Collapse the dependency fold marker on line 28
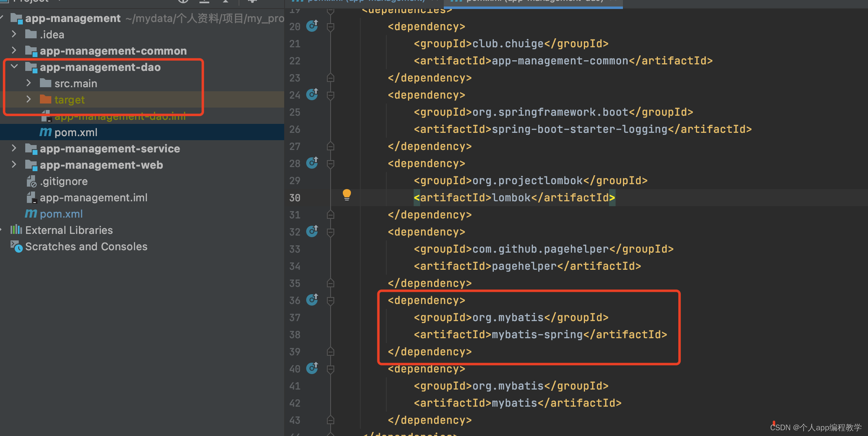This screenshot has width=868, height=436. click(331, 164)
